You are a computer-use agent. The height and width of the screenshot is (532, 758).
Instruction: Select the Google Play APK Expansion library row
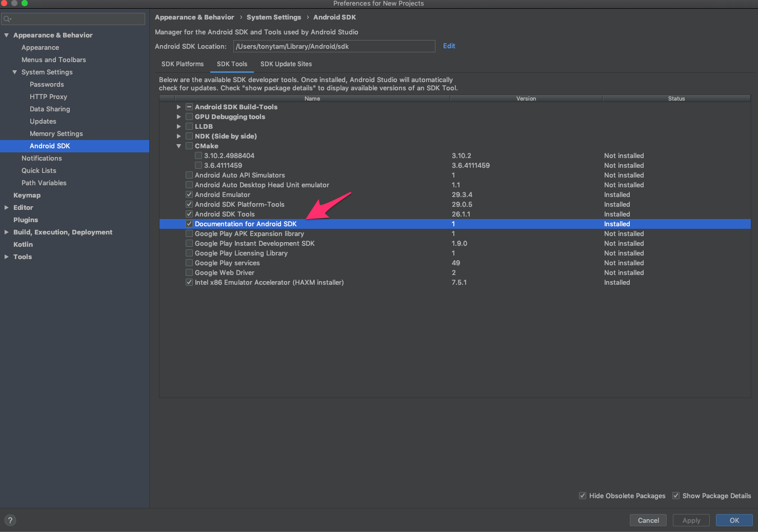tap(455, 233)
